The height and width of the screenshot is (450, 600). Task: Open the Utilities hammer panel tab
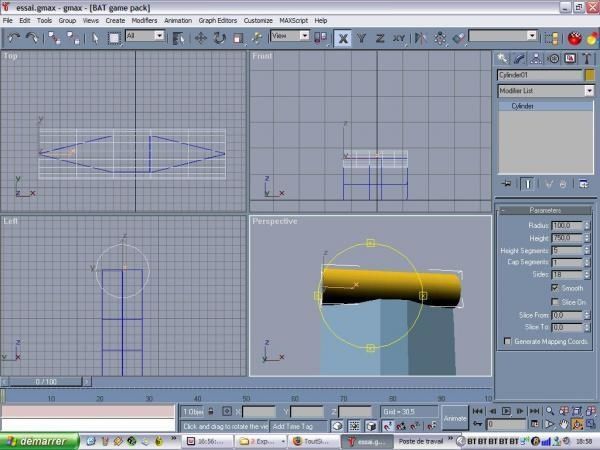point(587,58)
